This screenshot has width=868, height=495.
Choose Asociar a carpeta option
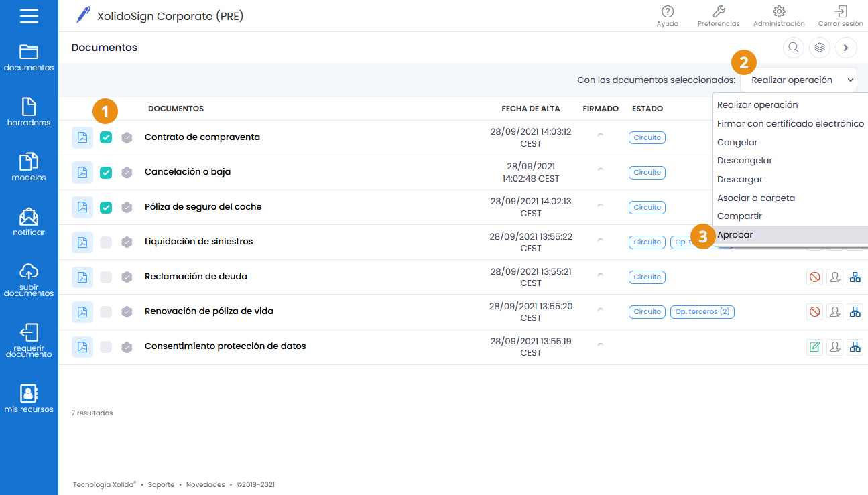tap(790, 198)
